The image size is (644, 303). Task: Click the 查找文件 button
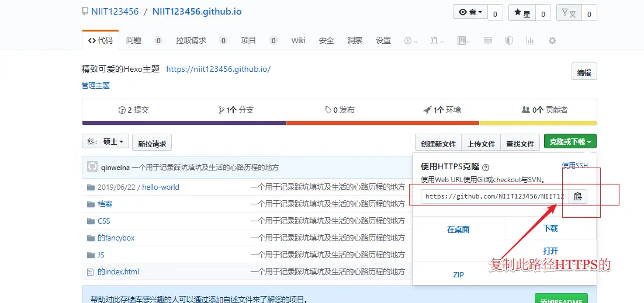pyautogui.click(x=520, y=142)
